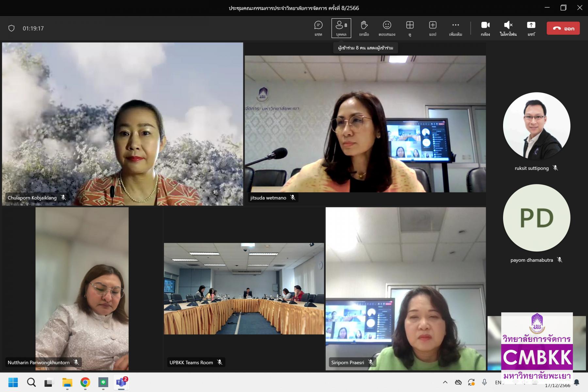The image size is (588, 392).
Task: Click the cloud sync tray icon
Action: (x=458, y=382)
